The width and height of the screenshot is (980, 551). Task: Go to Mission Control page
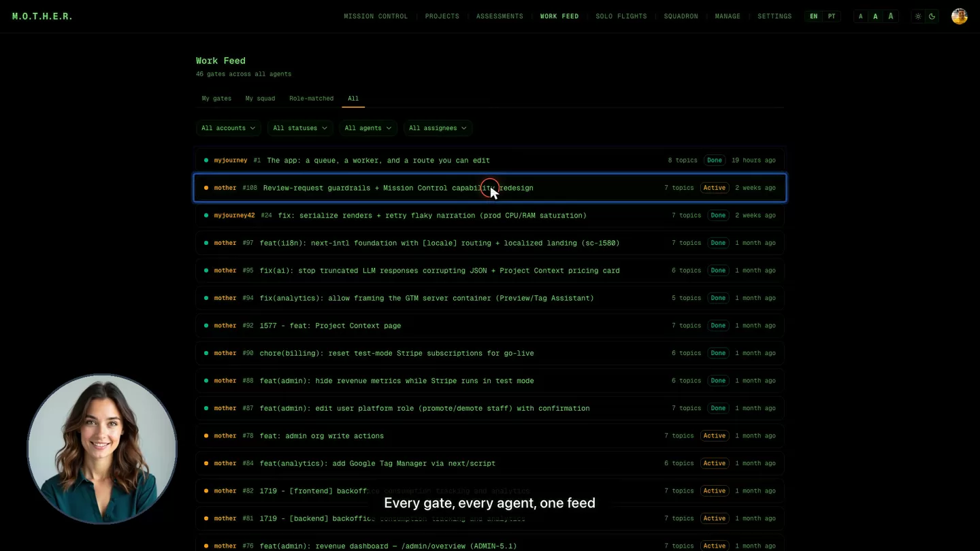click(376, 16)
